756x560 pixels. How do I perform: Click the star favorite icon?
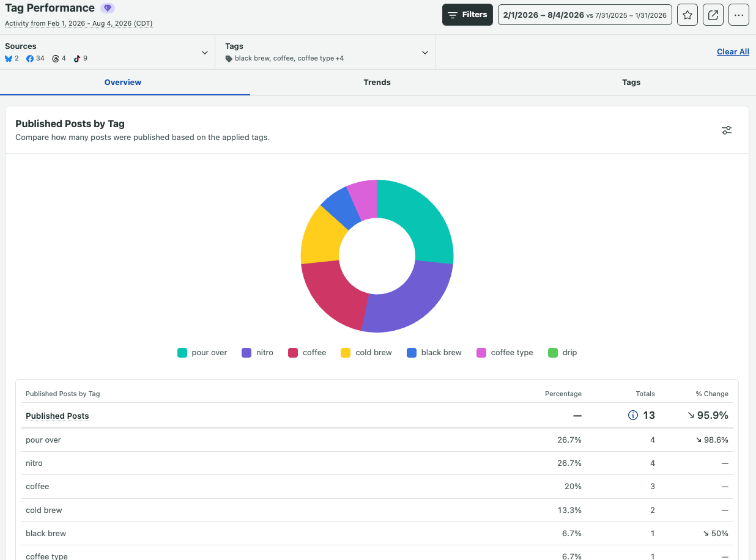click(x=687, y=15)
